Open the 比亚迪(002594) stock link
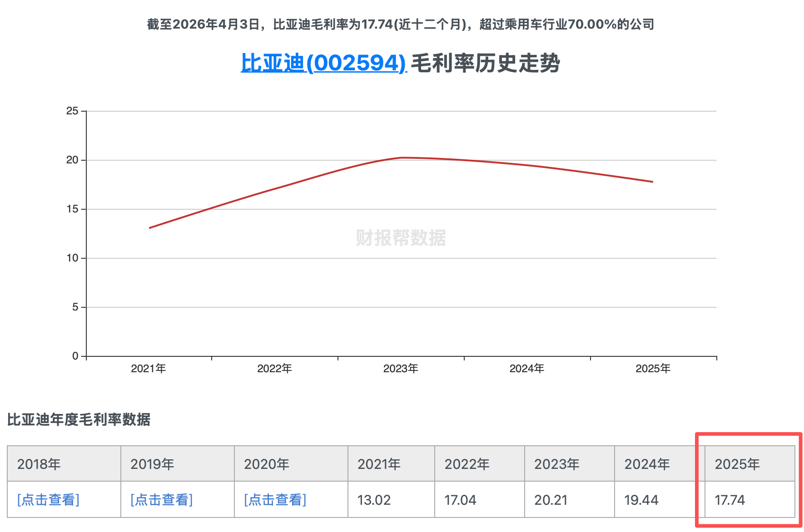 (x=323, y=63)
